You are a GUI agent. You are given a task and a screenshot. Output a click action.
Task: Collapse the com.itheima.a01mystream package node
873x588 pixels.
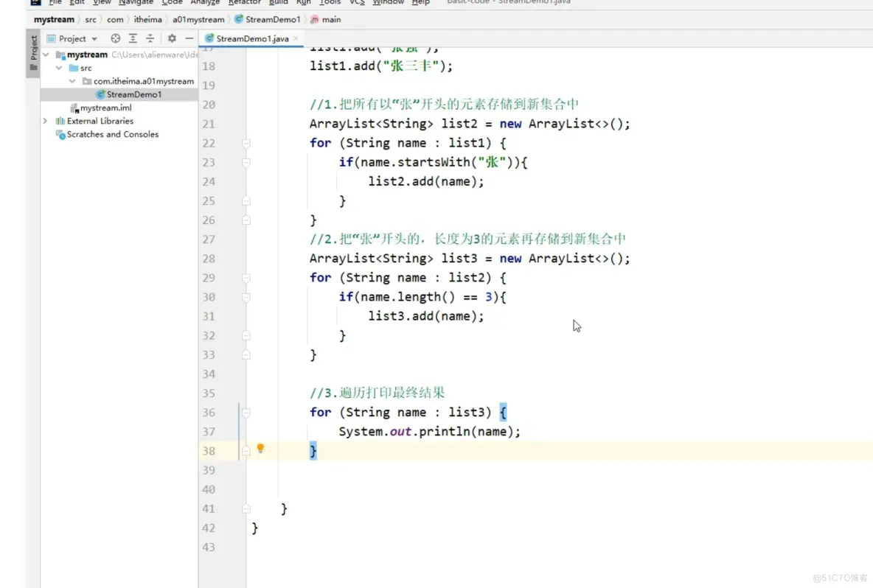pos(72,81)
